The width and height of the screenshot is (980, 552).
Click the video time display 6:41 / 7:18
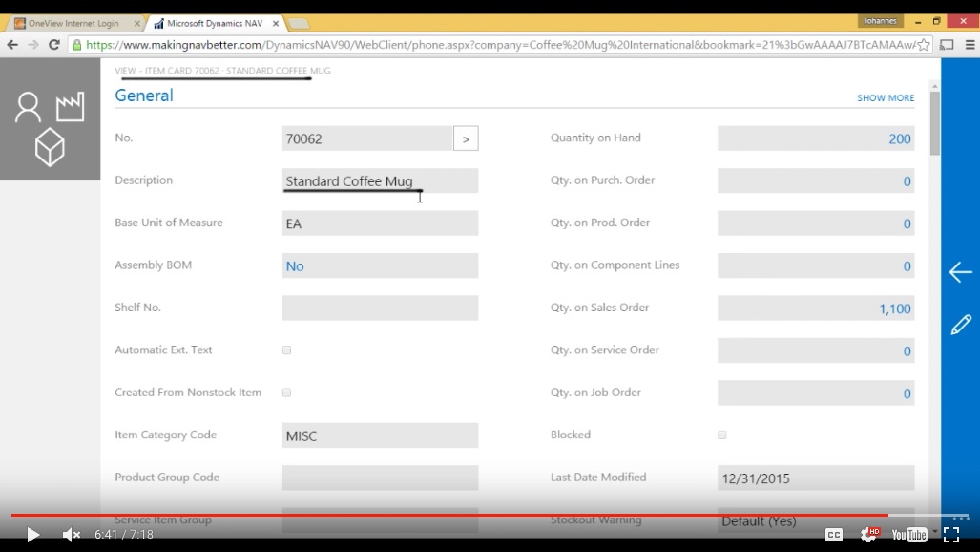point(124,535)
